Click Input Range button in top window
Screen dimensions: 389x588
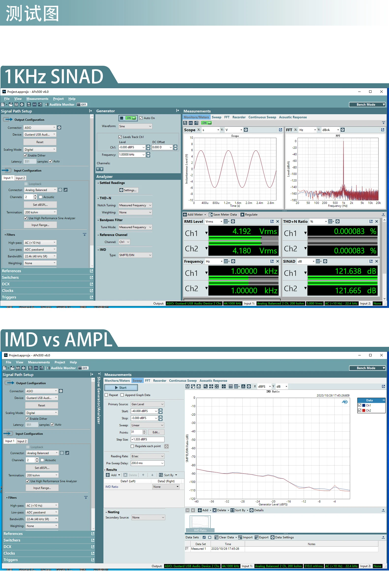[40, 225]
